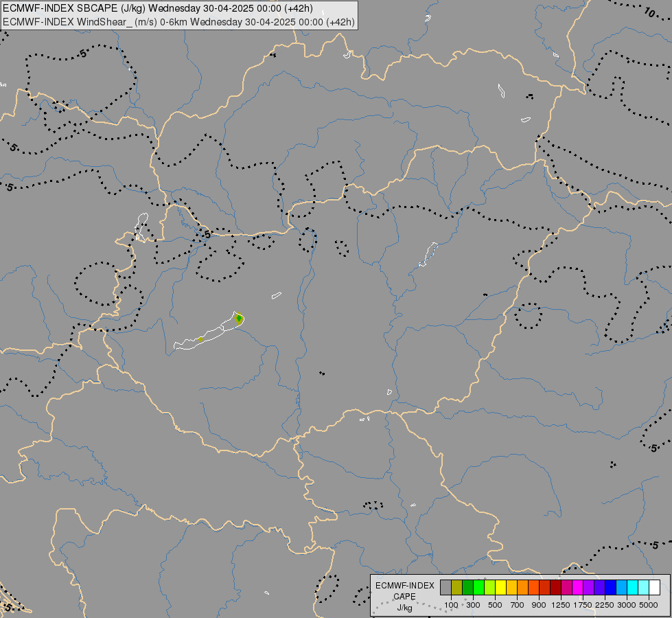672x618 pixels.
Task: Pick the dark green legend swatch
Action: 468,588
